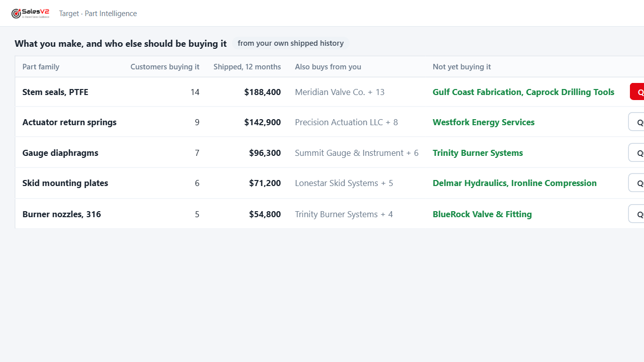Click the $96,300 shipped amount
Screen dimensions: 644x362
pyautogui.click(x=265, y=153)
